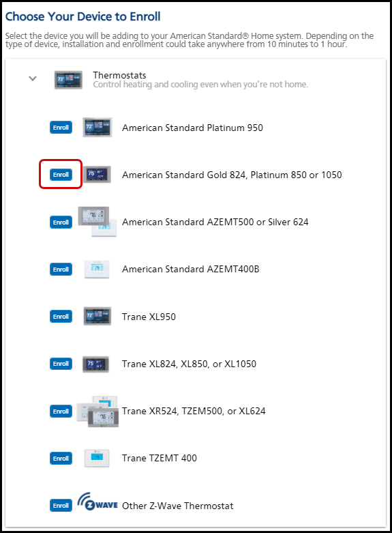This screenshot has width=392, height=533.
Task: Enroll the Trane TZEMT 400
Action: click(61, 458)
